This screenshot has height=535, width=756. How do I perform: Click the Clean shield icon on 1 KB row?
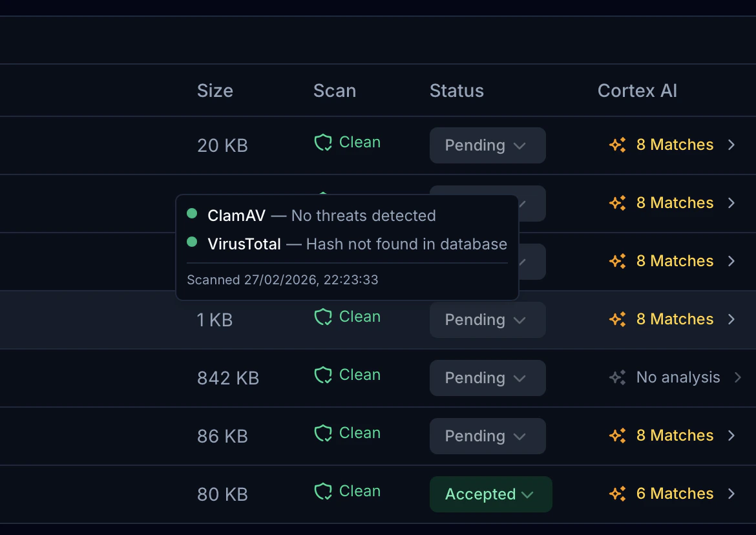coord(323,317)
